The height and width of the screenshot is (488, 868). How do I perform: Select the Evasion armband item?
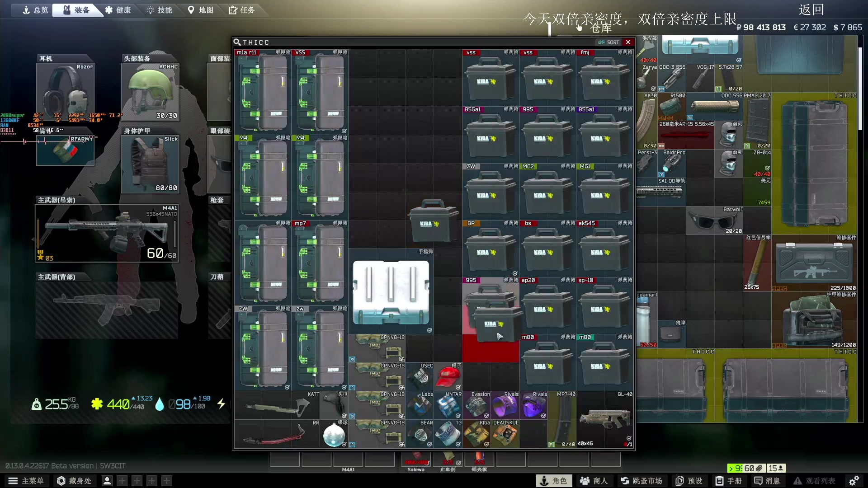coord(476,405)
